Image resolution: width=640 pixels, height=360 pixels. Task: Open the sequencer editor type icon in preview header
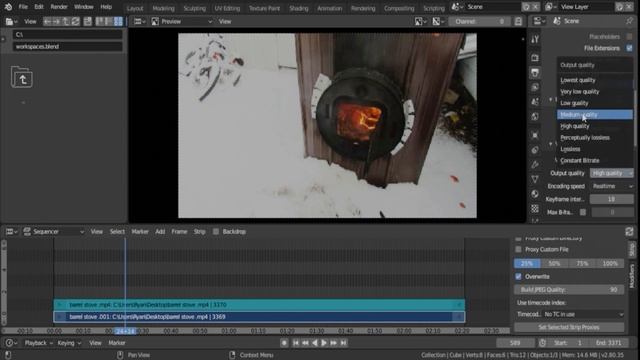[140, 22]
